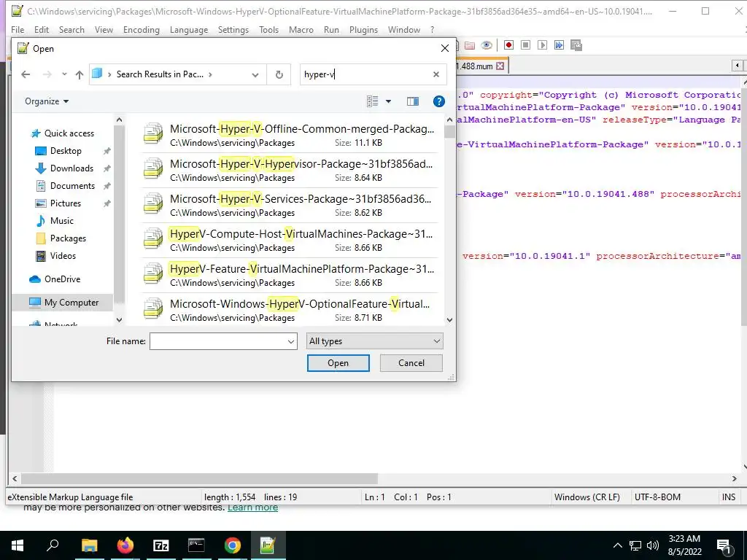Select Microsoft-Windows-HyperV-OptionalFeature file
747x560 pixels.
coord(290,309)
